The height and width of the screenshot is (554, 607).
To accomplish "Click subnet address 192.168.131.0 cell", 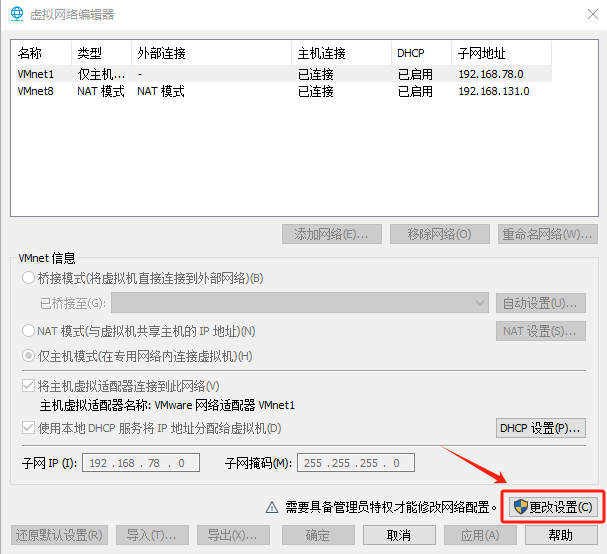I will [494, 91].
